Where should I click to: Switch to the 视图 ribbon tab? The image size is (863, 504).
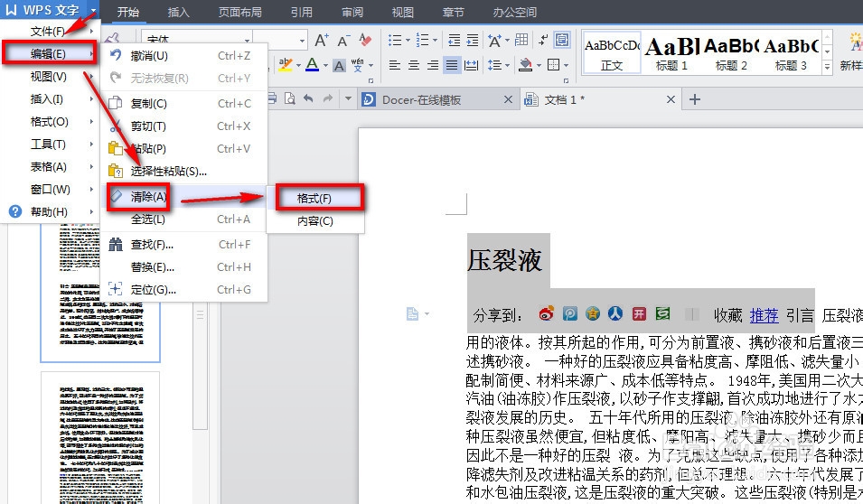click(403, 12)
